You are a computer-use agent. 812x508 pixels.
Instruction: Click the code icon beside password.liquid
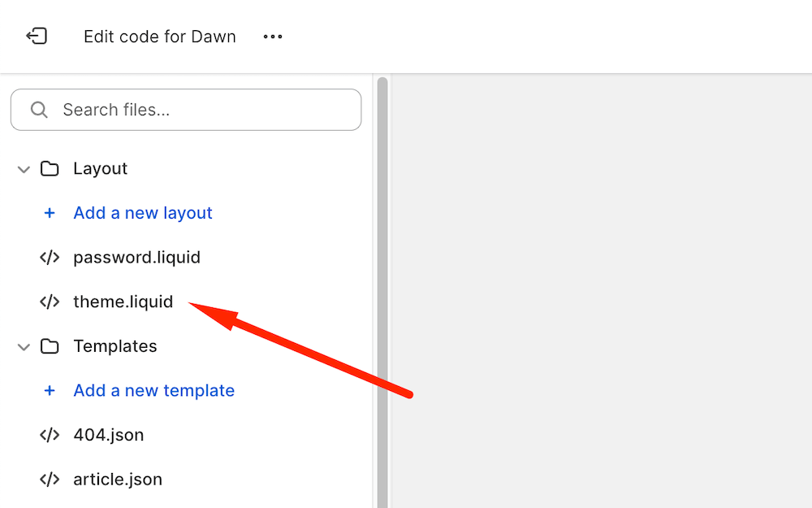(50, 258)
